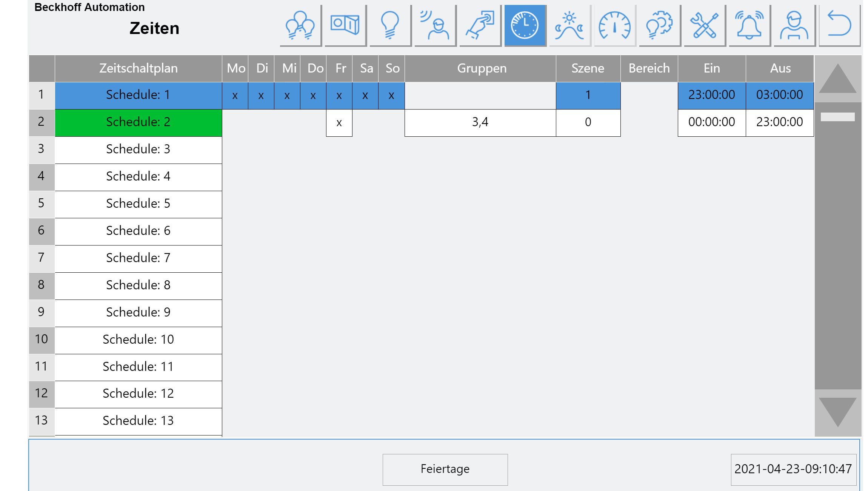This screenshot has height=491, width=868.
Task: Click row number 1 cell
Action: click(x=42, y=96)
